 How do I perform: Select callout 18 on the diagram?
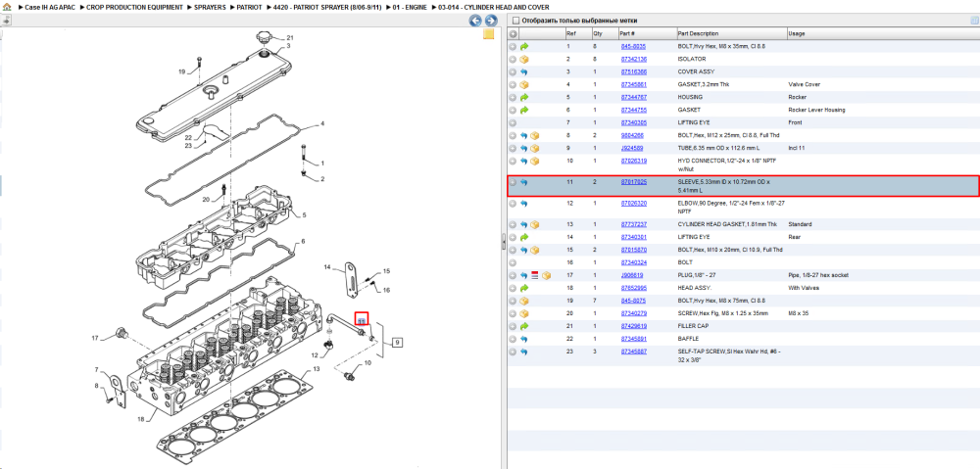(x=140, y=420)
